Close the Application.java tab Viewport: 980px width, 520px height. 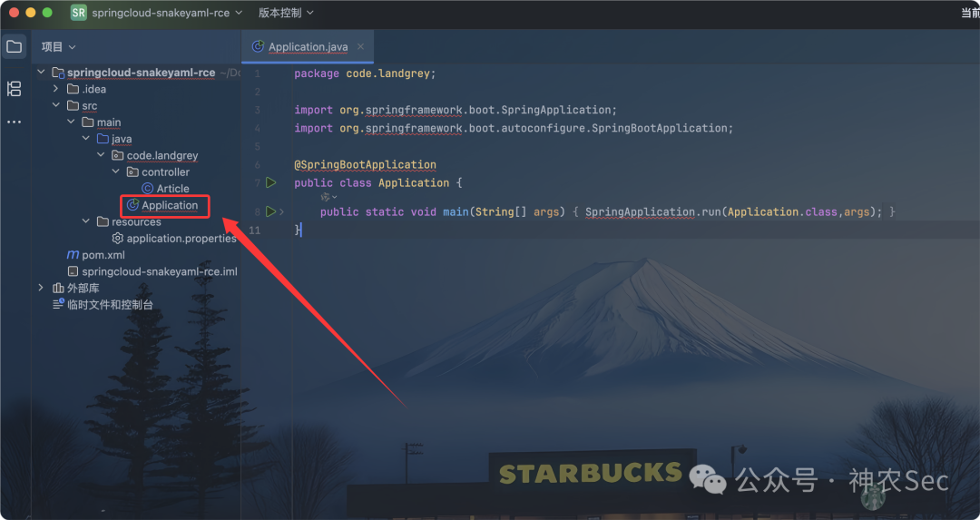[x=360, y=46]
